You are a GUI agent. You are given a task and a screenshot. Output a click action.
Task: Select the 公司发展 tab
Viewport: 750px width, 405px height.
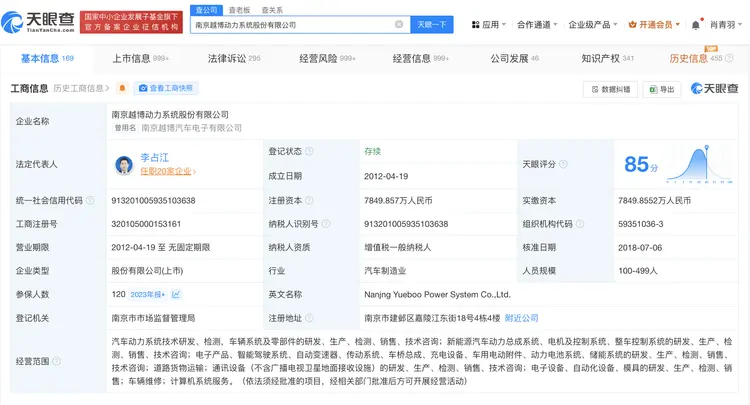click(514, 58)
